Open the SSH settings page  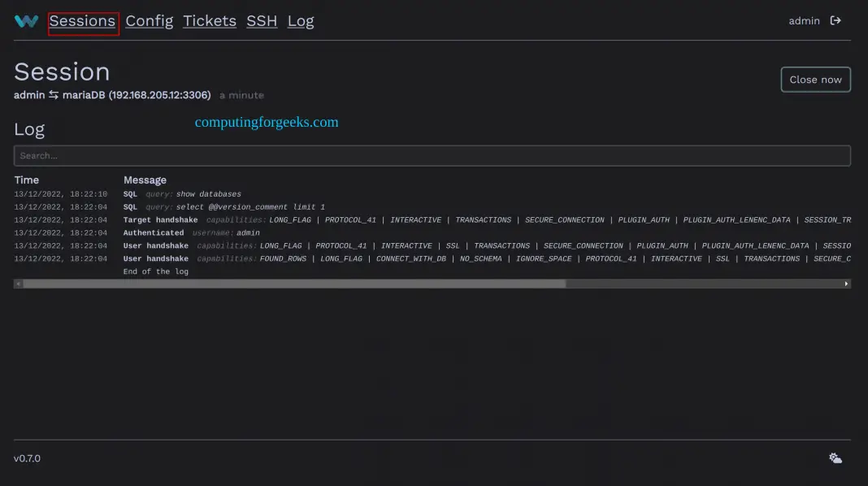click(x=262, y=20)
